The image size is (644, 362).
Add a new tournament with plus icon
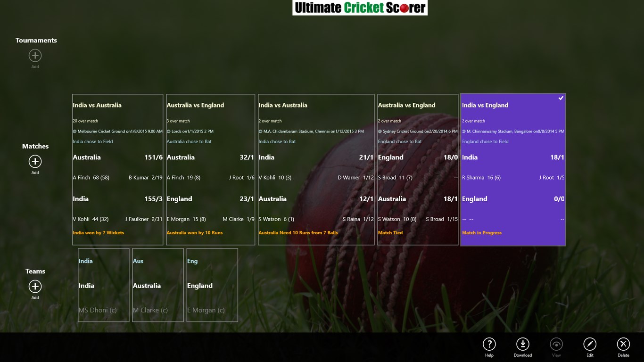click(35, 56)
